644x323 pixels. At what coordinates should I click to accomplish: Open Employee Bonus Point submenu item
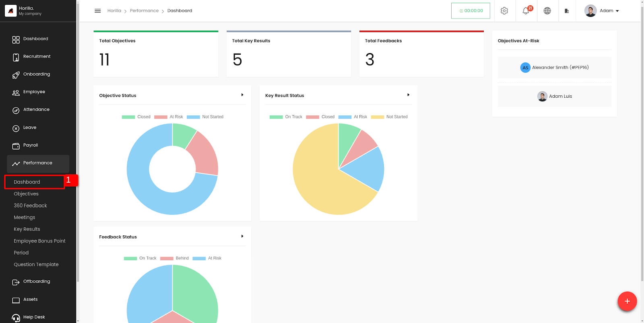(x=39, y=241)
